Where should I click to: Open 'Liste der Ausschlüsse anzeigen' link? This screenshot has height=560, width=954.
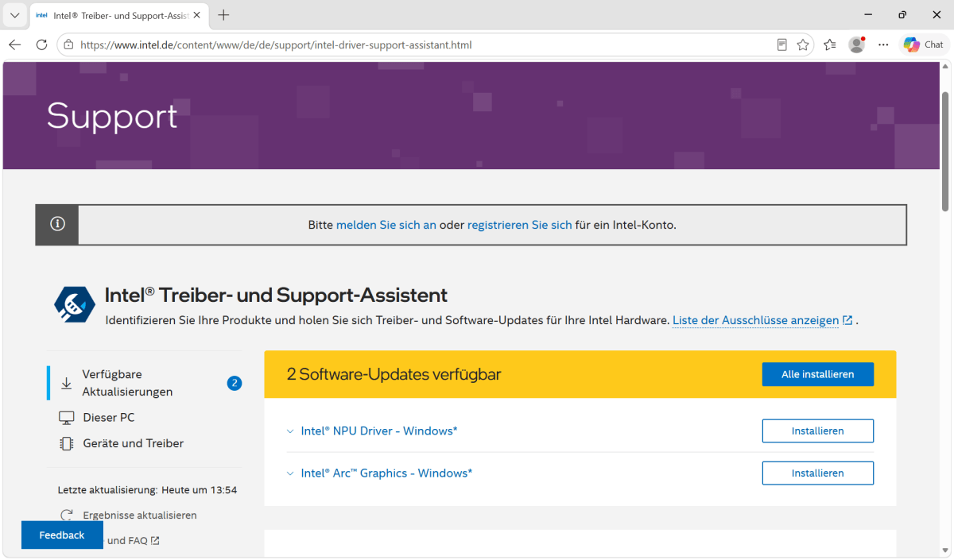click(756, 321)
